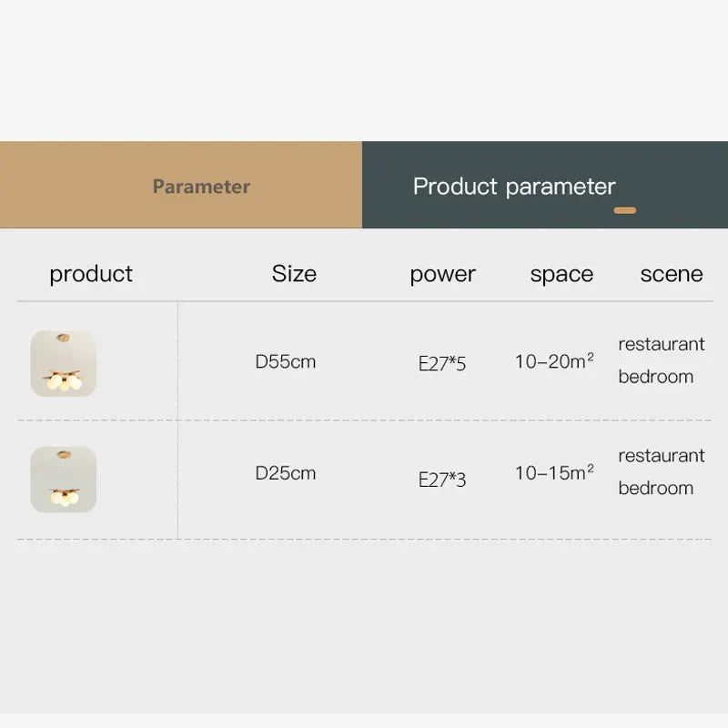Click restaurant in the D55cm row

click(662, 344)
